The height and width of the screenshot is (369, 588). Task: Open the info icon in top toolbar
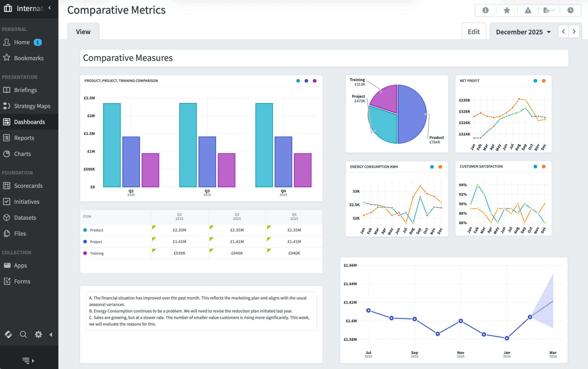tap(485, 10)
